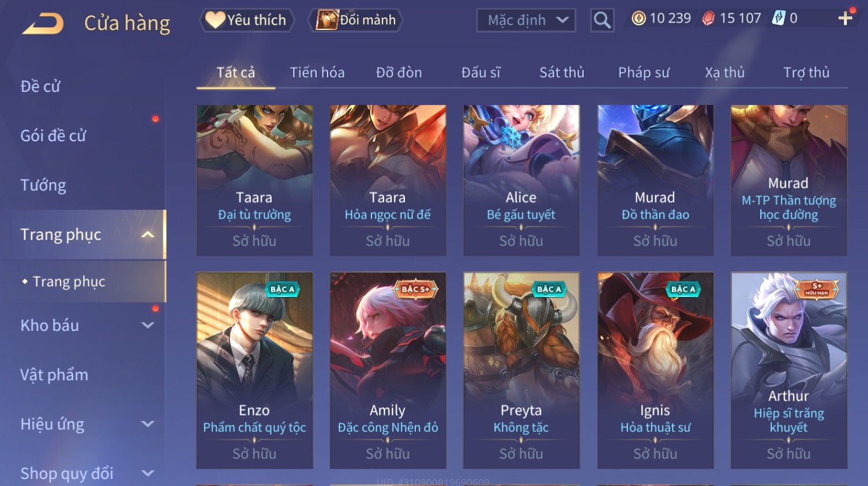The width and height of the screenshot is (868, 486).
Task: Tap the gold coin balance icon
Action: (638, 18)
